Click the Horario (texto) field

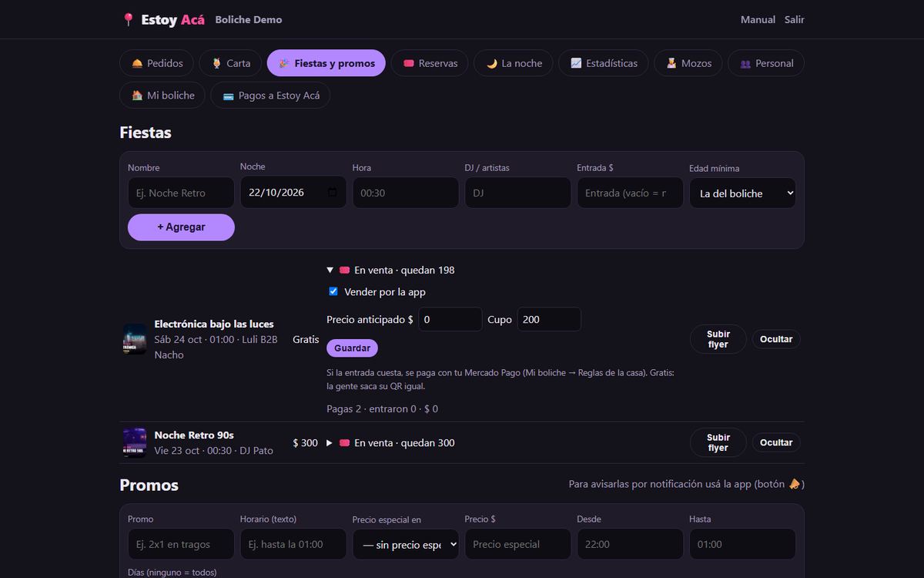[293, 544]
